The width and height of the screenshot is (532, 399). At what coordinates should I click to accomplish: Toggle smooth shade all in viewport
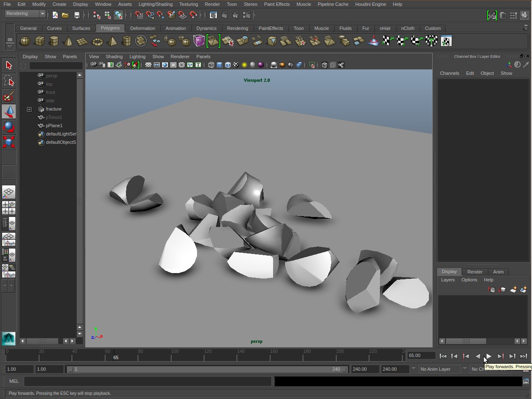[219, 65]
